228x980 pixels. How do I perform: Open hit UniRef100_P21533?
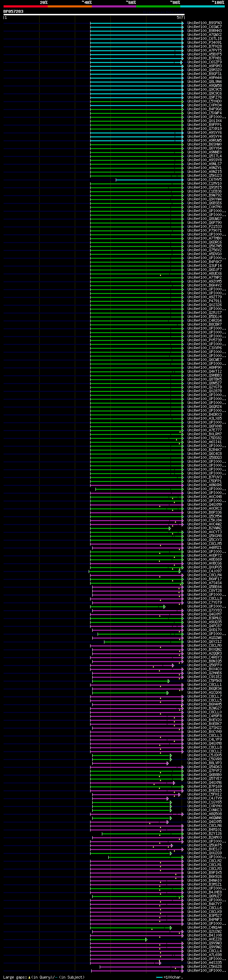(x=204, y=227)
